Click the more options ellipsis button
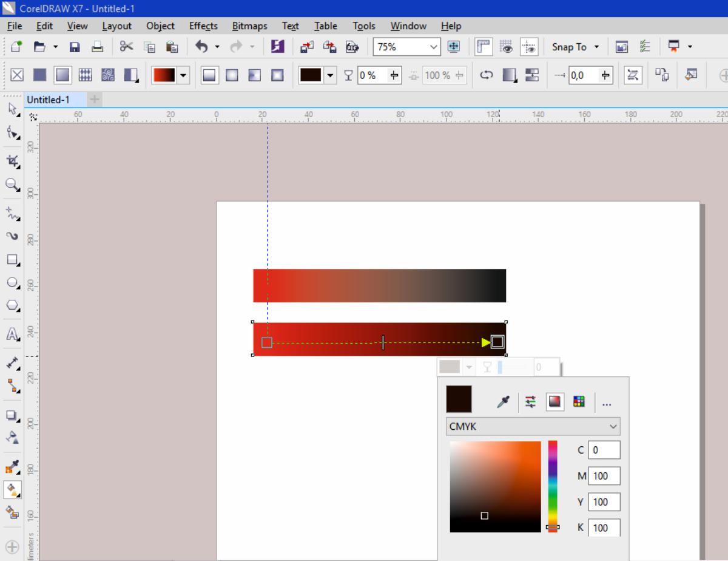Image resolution: width=728 pixels, height=561 pixels. click(607, 403)
